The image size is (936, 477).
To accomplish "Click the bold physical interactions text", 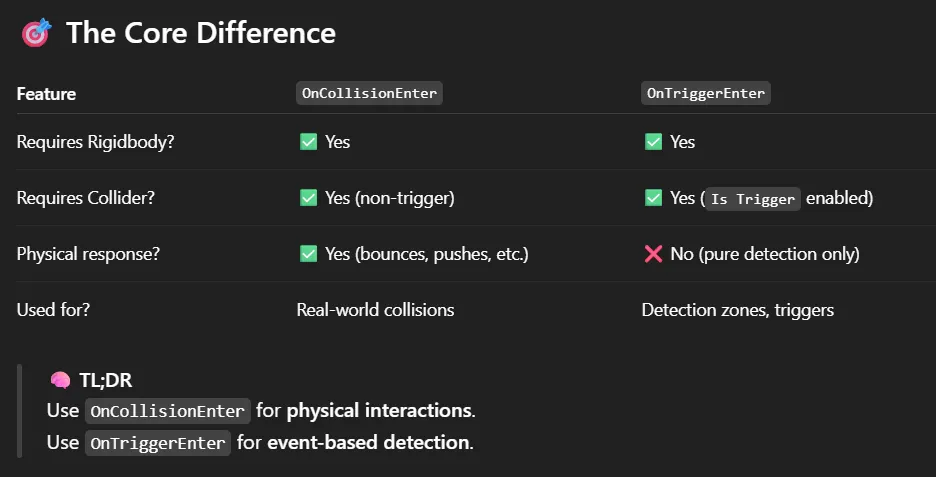I will click(379, 411).
